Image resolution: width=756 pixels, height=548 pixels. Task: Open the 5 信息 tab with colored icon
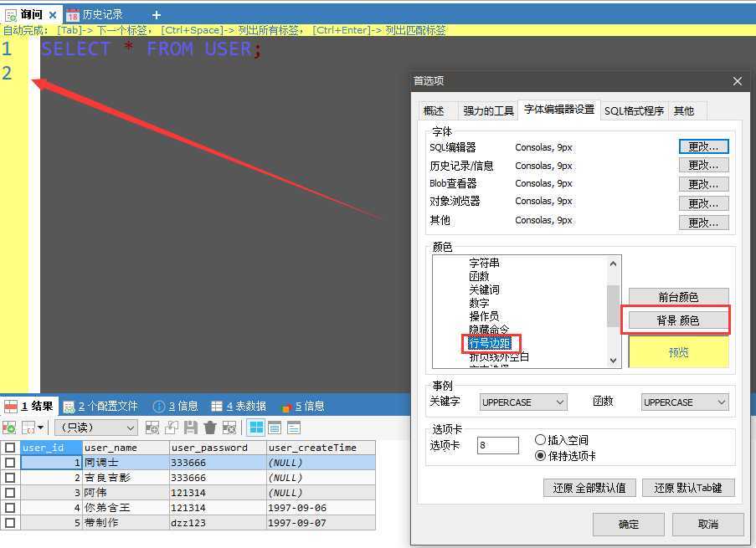tap(303, 407)
